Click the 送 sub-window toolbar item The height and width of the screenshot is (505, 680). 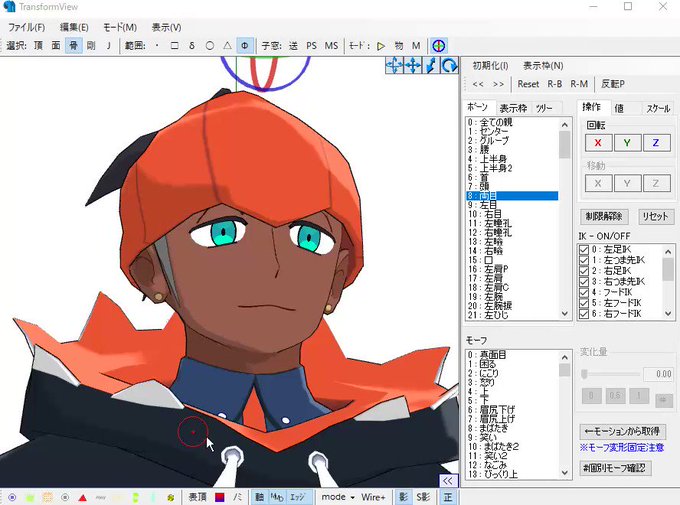(293, 46)
